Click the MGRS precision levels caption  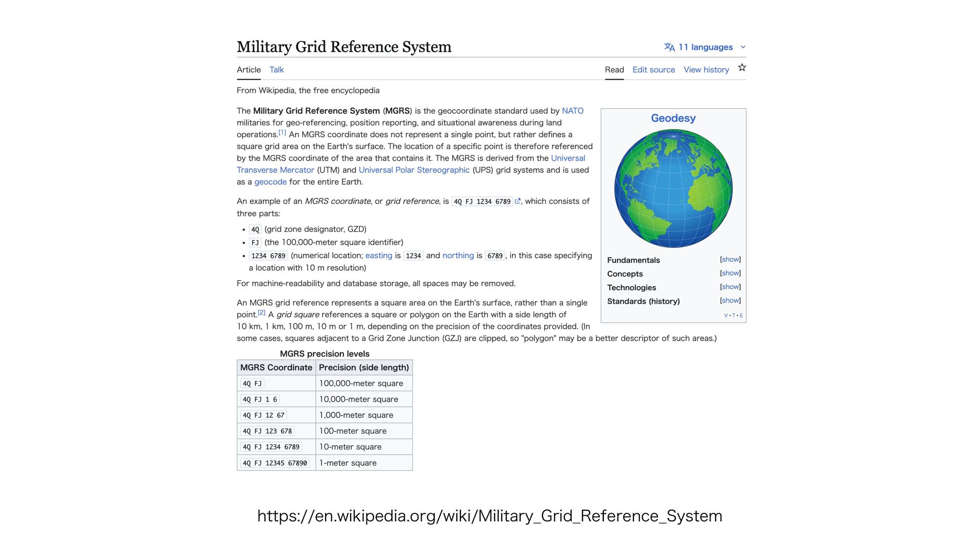325,354
